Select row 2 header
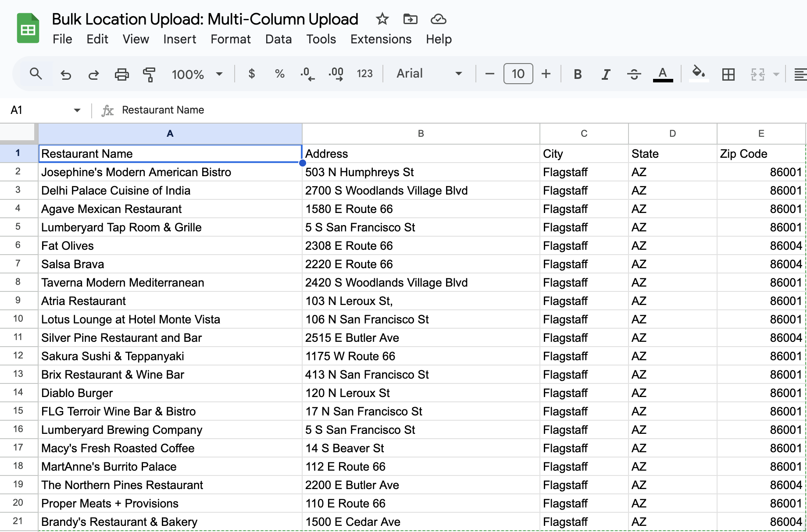This screenshot has height=532, width=807. point(18,171)
